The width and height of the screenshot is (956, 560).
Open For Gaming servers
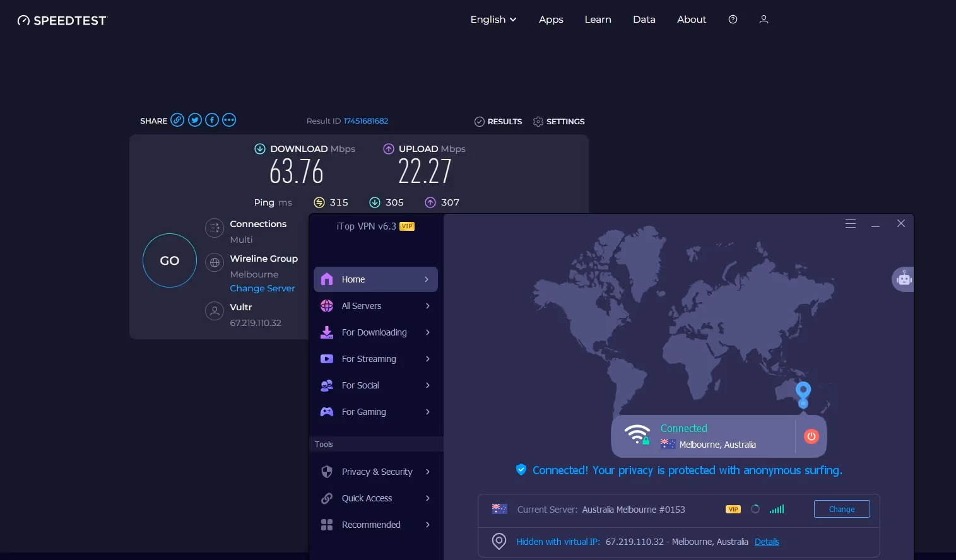[x=375, y=412]
